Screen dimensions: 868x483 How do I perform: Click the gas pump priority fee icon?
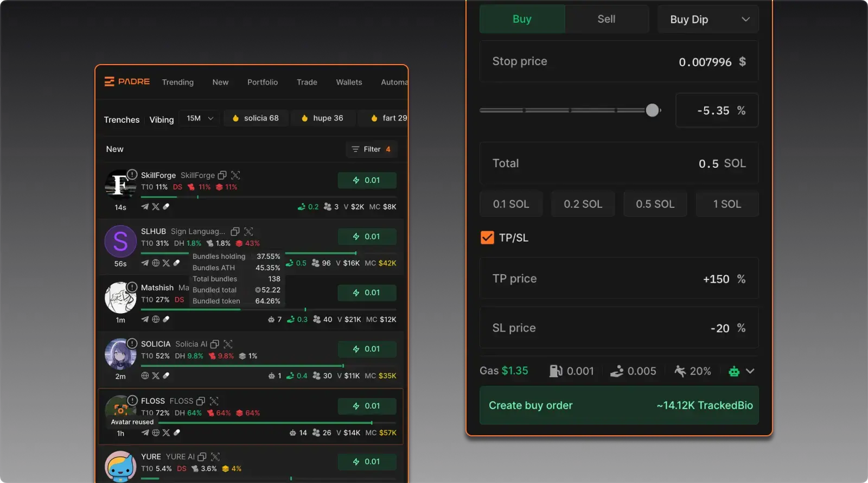(x=556, y=371)
